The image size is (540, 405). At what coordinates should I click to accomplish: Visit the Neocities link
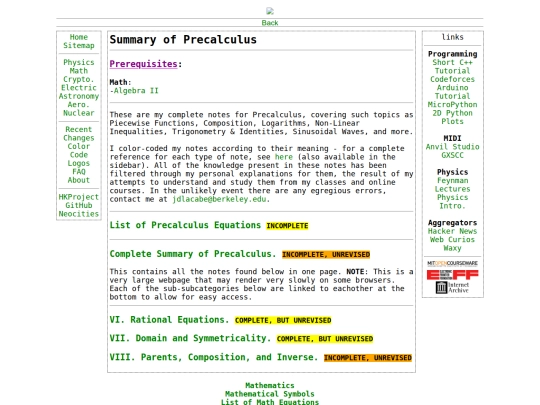(79, 214)
